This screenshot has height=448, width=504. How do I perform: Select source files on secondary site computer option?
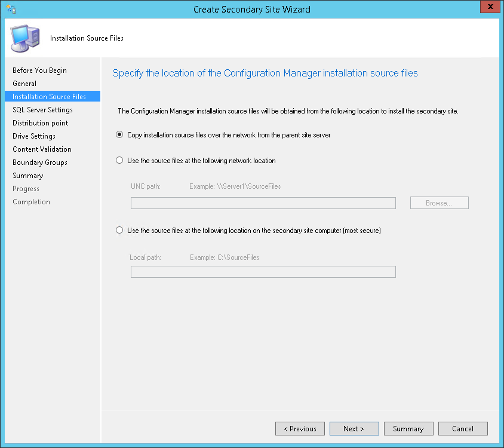pos(119,230)
